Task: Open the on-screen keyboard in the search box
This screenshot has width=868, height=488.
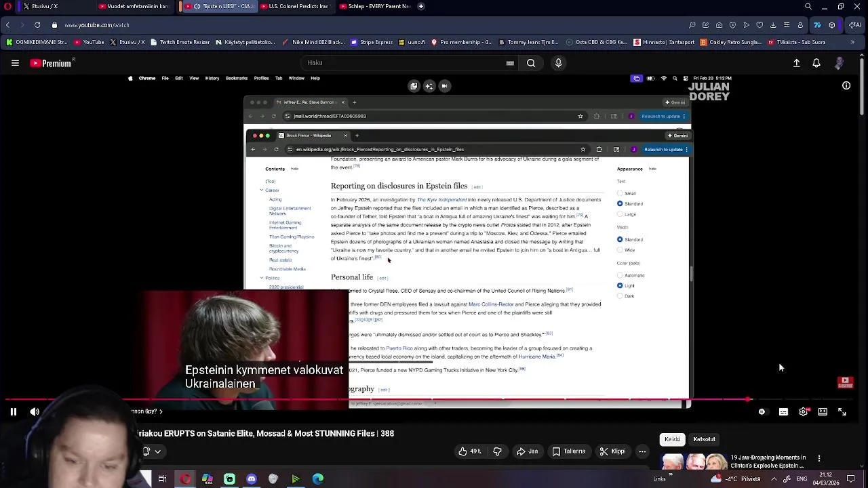Action: (510, 63)
